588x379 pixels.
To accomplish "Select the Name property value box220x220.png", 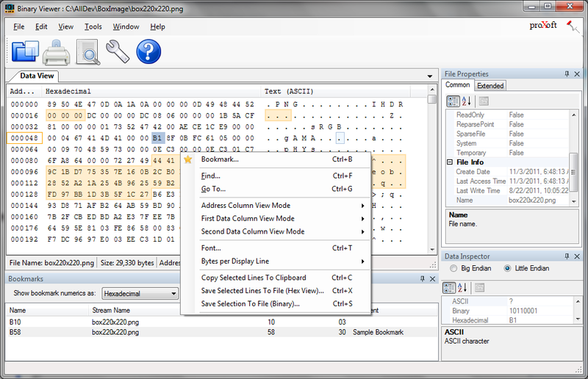I will pyautogui.click(x=532, y=201).
